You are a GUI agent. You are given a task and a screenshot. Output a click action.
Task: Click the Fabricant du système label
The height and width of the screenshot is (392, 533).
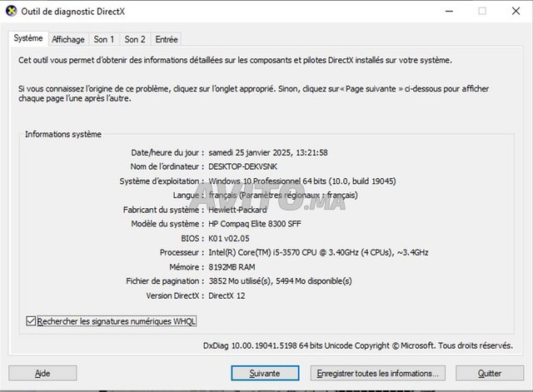163,210
